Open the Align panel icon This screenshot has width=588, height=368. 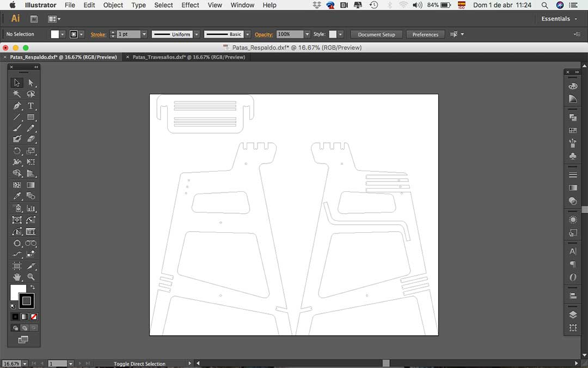pyautogui.click(x=573, y=296)
